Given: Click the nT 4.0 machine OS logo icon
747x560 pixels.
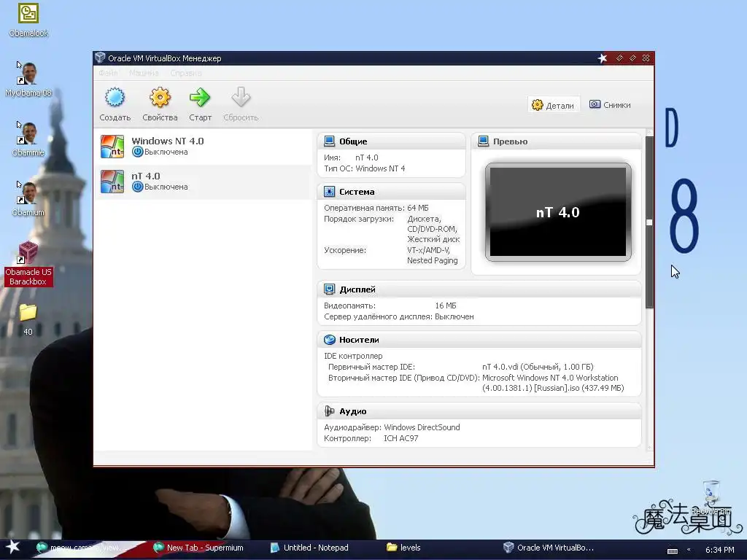Looking at the screenshot, I should click(x=112, y=182).
